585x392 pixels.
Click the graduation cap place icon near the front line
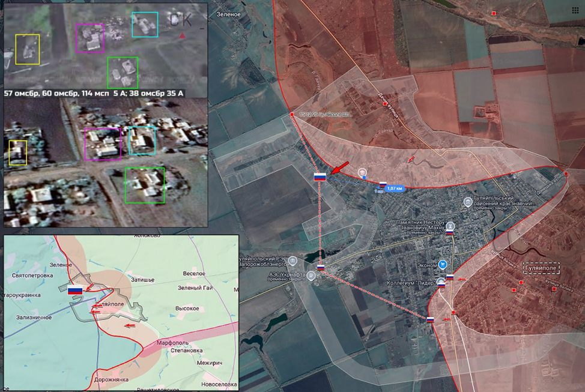click(363, 173)
